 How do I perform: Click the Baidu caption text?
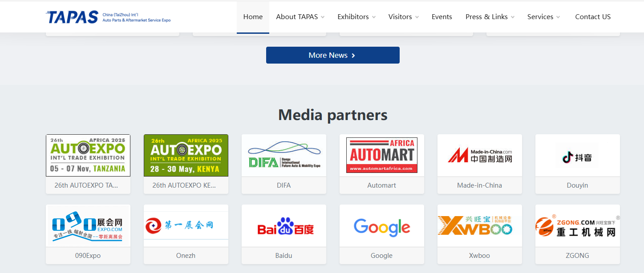284,256
